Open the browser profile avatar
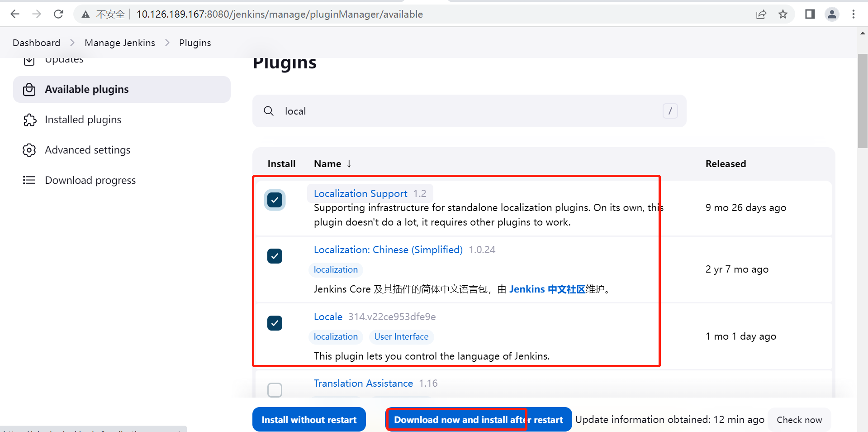 [x=832, y=14]
